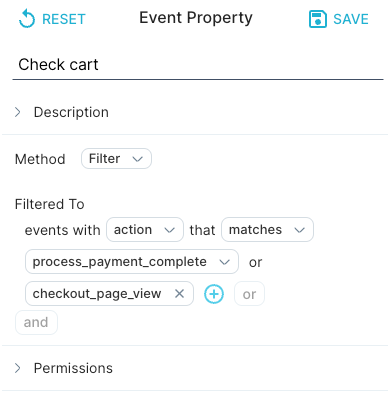Image resolution: width=388 pixels, height=400 pixels.
Task: Expand the Description section chevron
Action: click(18, 112)
